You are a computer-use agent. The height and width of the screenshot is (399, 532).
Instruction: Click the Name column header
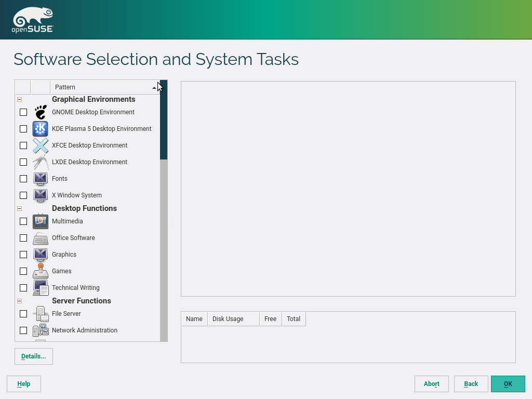coord(194,319)
